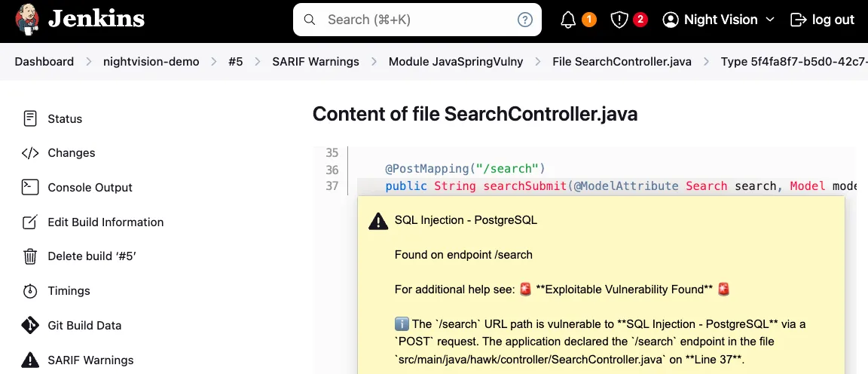Open nightvision-demo breadcrumb
Image resolution: width=868 pixels, height=374 pixels.
[151, 62]
